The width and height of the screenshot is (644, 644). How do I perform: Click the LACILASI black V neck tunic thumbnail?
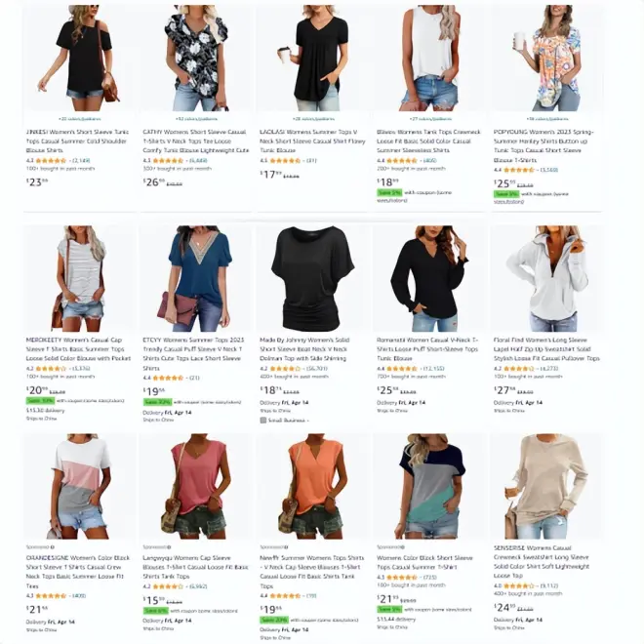pos(313,58)
